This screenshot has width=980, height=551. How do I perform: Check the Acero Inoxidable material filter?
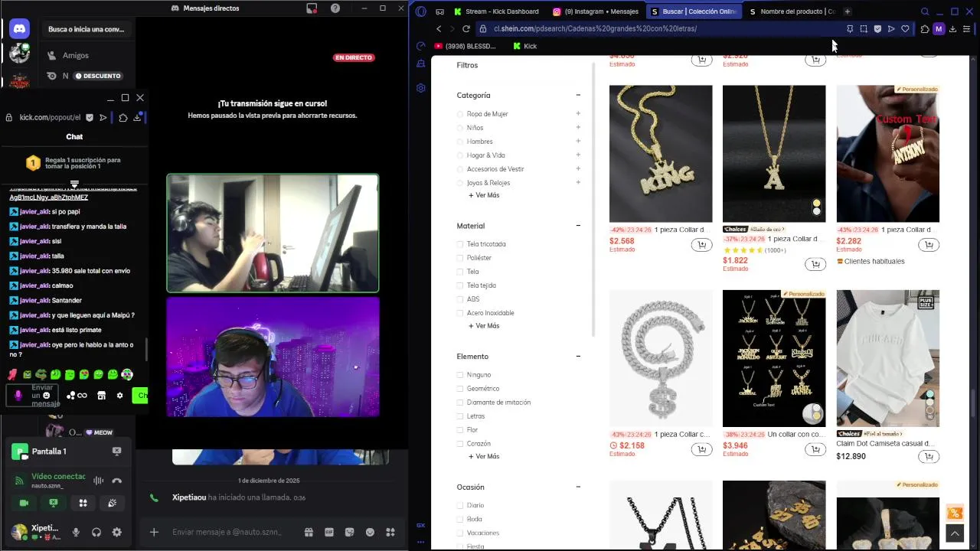[x=460, y=313]
